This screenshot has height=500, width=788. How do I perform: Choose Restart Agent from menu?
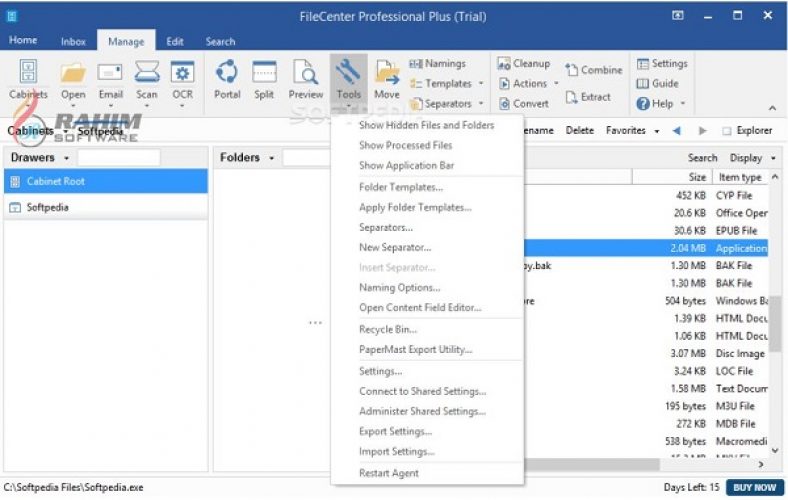tap(427, 473)
